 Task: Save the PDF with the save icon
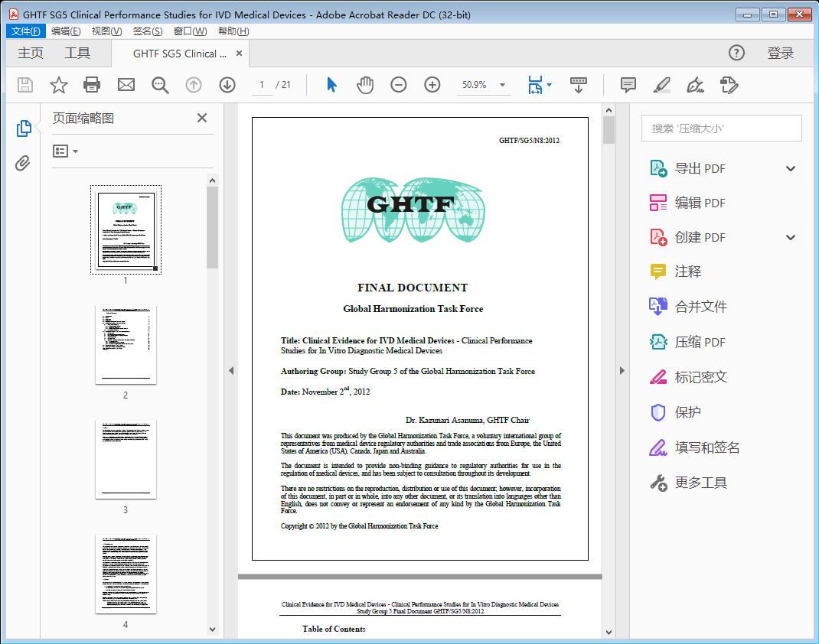24,85
